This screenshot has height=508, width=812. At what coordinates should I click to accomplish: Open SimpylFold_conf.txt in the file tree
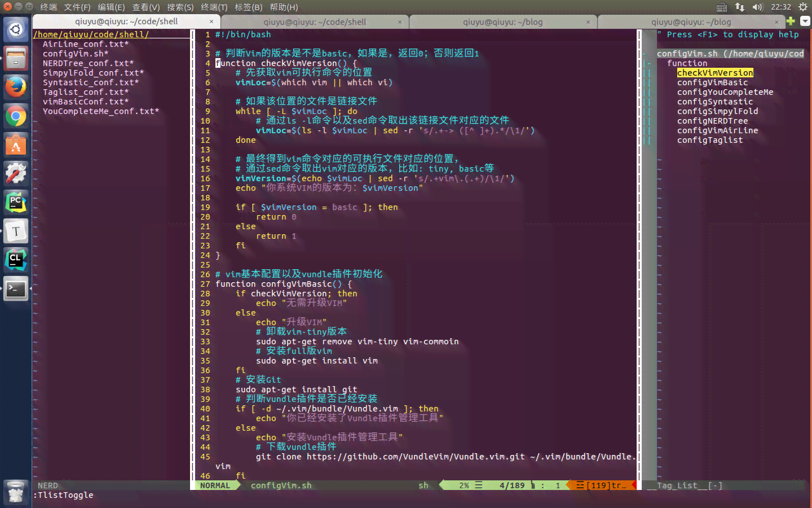[x=93, y=73]
